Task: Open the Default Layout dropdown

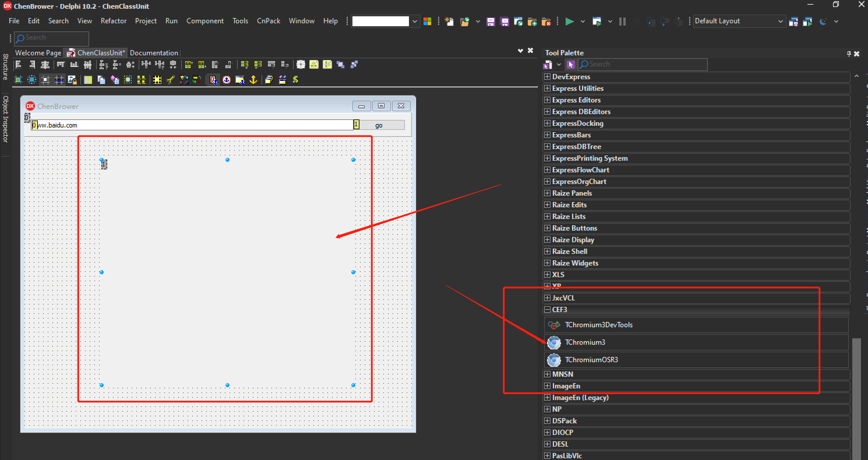Action: click(780, 22)
